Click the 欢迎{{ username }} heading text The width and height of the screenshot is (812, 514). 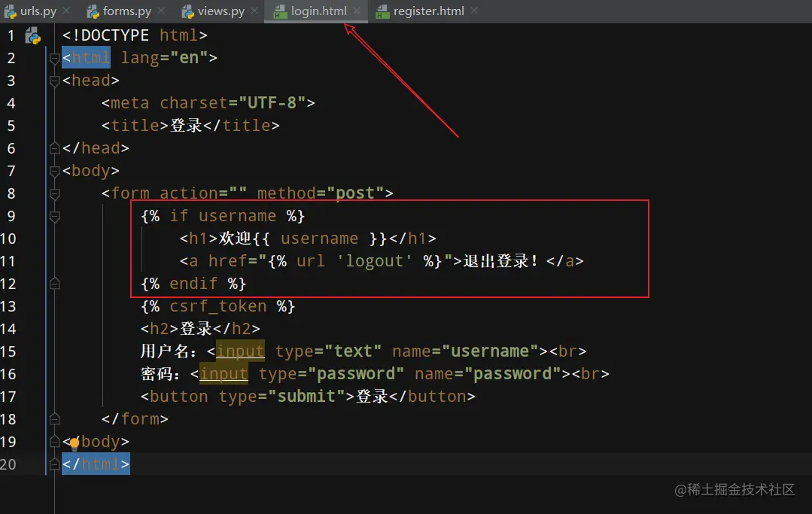(x=303, y=239)
